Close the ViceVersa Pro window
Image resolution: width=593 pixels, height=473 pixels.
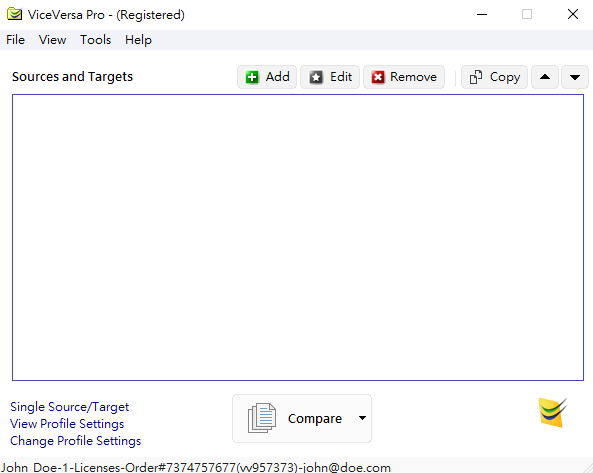point(573,14)
